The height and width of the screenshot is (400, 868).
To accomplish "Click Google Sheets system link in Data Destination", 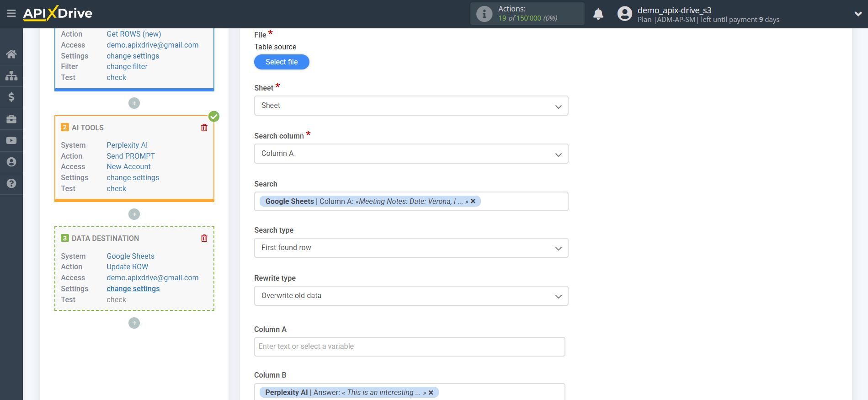I will click(131, 256).
